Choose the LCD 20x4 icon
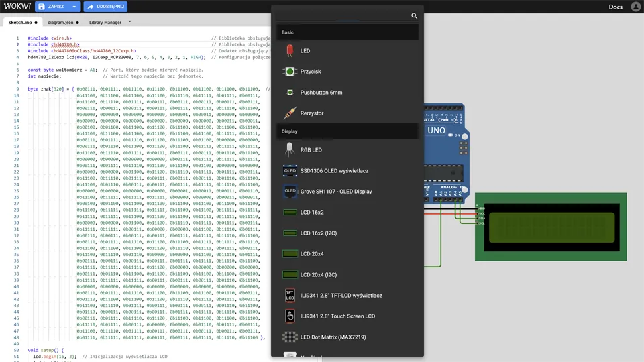644x362 pixels. (x=290, y=253)
